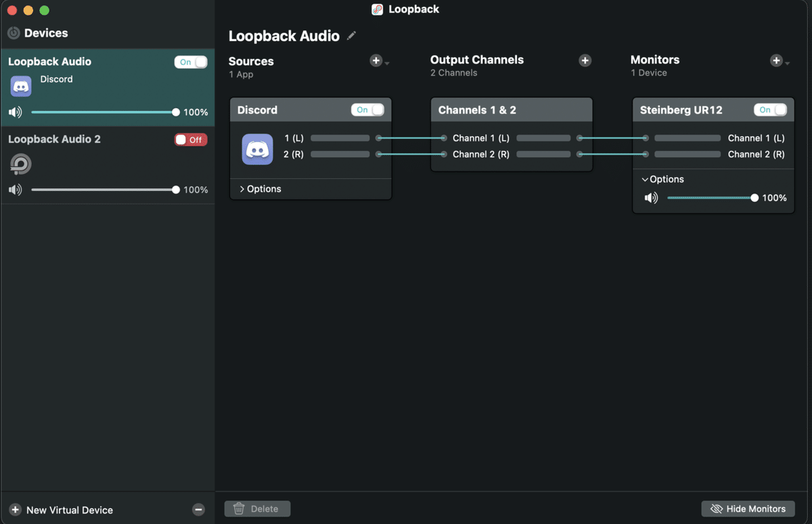
Task: Click the Loopback app icon in title bar
Action: click(x=378, y=9)
